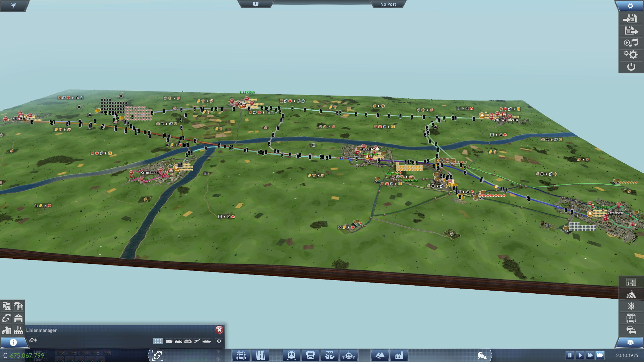The height and width of the screenshot is (362, 644).
Task: Click the No Post notification tab
Action: [x=388, y=4]
